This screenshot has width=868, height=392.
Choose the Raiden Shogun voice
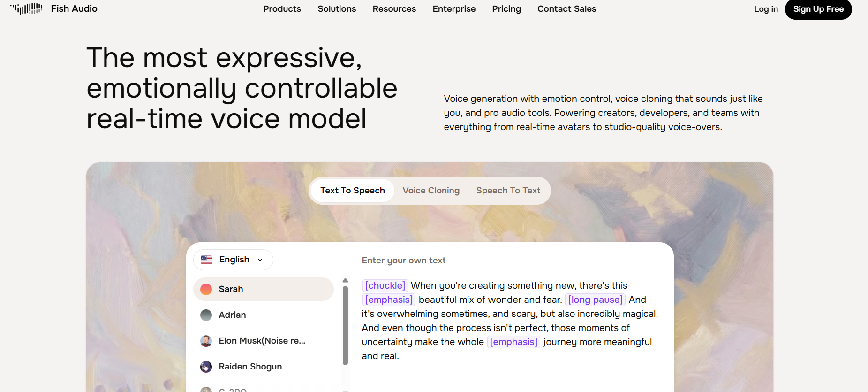264,367
